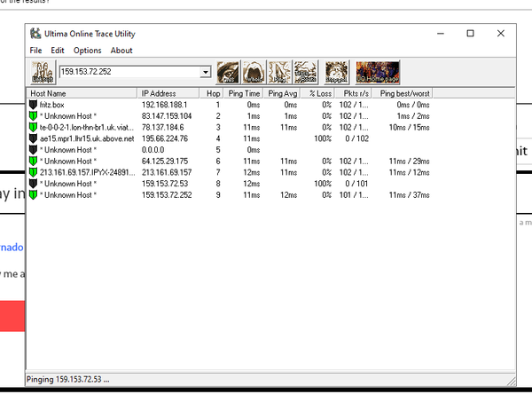Select the ae15.mpr1.lhr15.uk.above.net host name
The height and width of the screenshot is (410, 532).
point(87,138)
